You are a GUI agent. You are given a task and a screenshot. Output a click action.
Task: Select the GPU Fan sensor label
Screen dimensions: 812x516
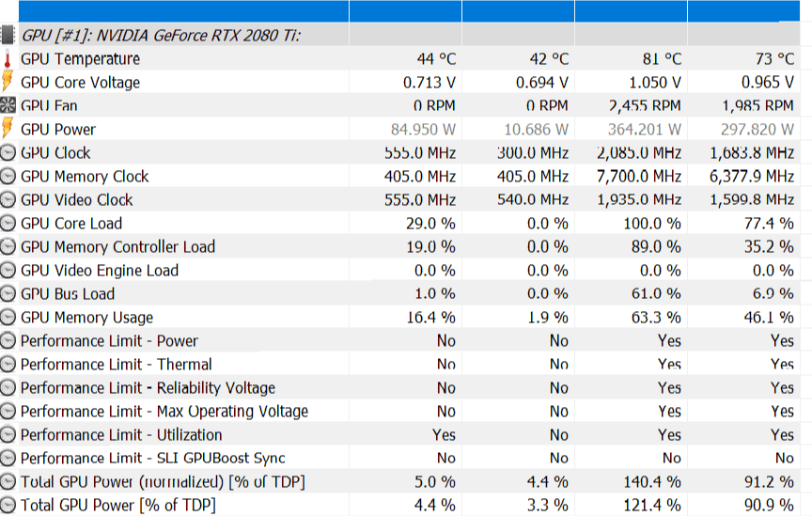pos(49,105)
